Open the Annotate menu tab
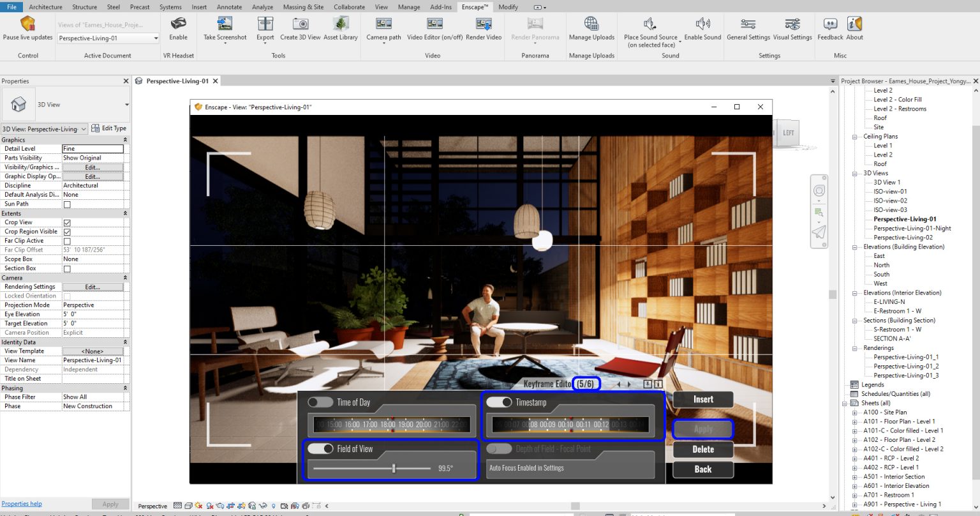Image resolution: width=980 pixels, height=516 pixels. tap(229, 7)
